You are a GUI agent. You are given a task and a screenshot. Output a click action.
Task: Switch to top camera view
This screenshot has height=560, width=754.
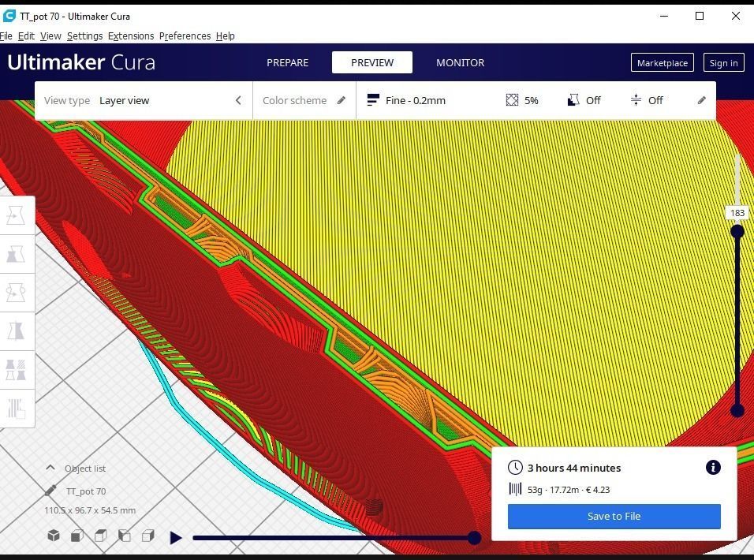(100, 536)
